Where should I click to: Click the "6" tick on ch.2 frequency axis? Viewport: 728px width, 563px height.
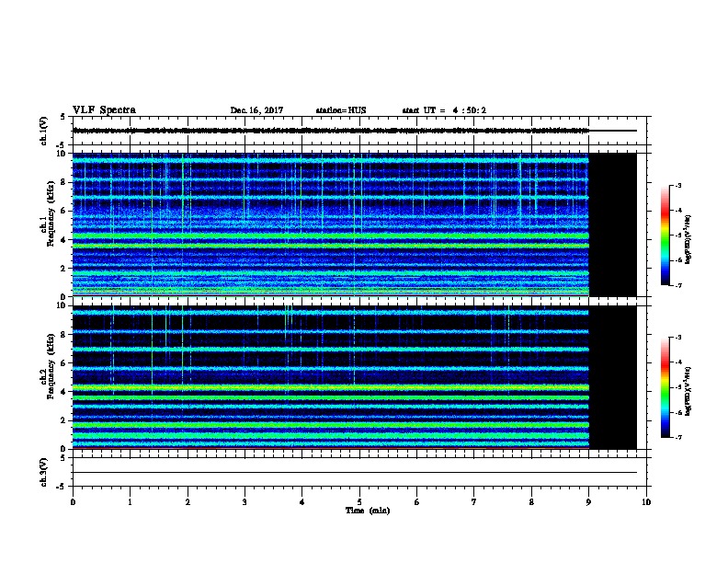(x=64, y=363)
